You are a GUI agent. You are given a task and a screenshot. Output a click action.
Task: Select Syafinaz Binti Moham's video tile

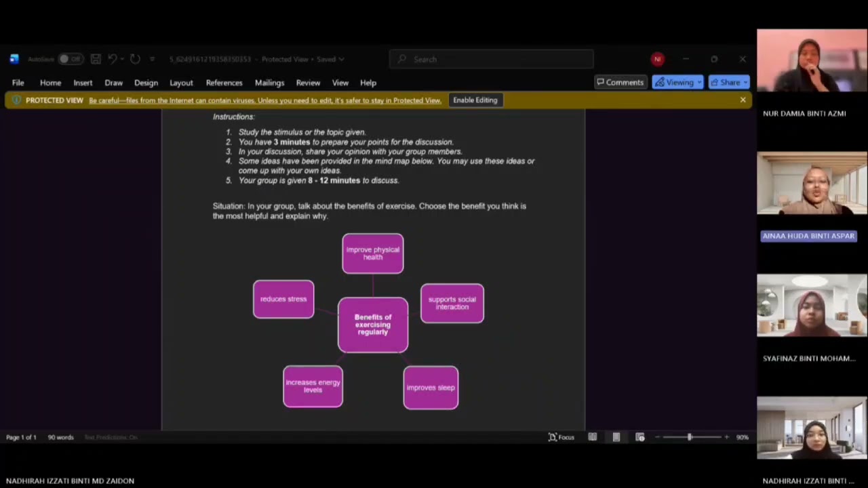pyautogui.click(x=812, y=306)
